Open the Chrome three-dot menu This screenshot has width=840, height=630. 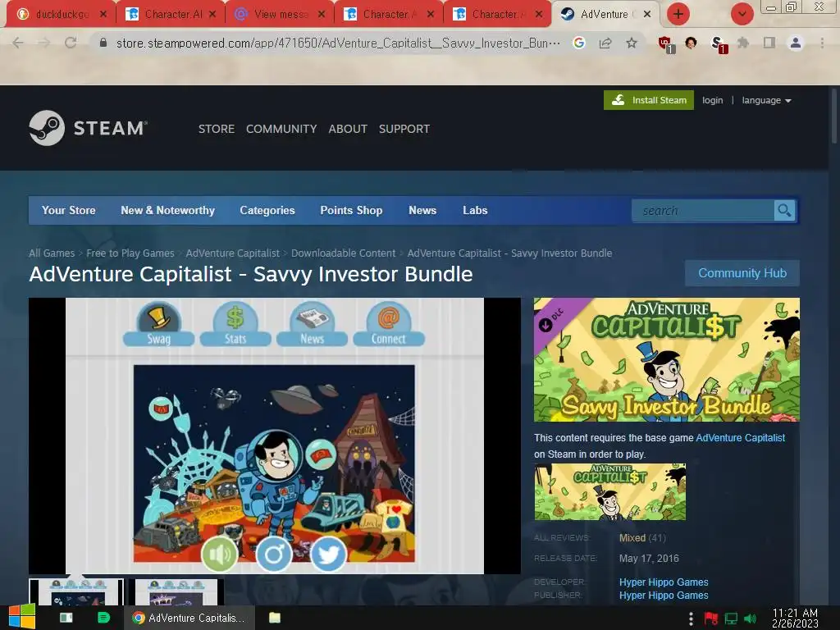(822, 43)
